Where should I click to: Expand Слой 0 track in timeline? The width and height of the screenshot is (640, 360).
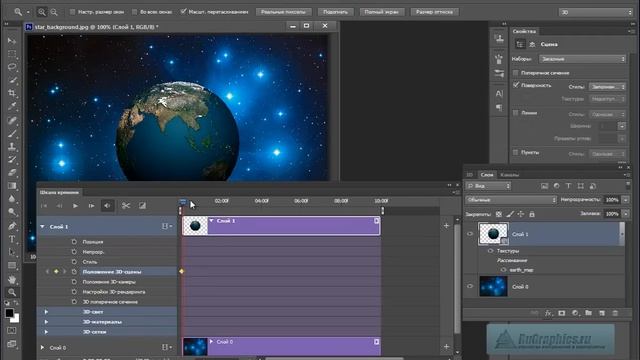pos(42,347)
